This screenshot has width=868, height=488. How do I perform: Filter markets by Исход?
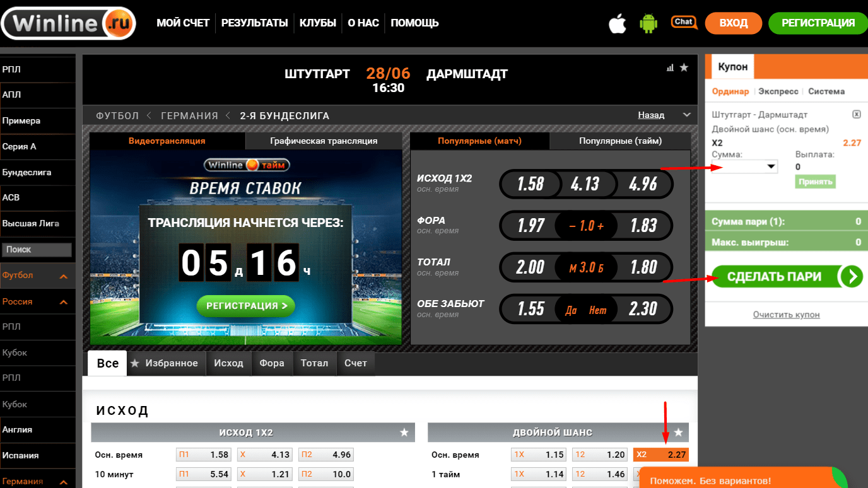click(228, 363)
